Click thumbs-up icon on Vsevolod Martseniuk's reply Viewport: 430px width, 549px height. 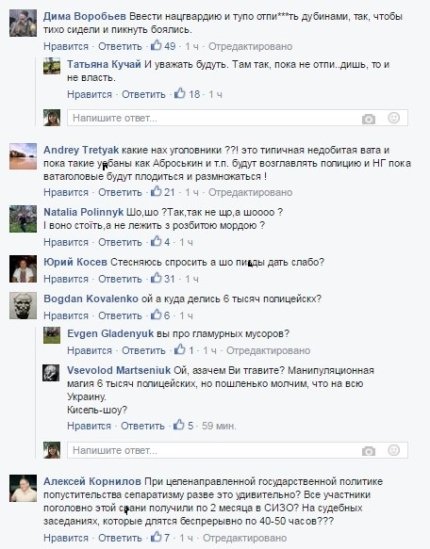click(x=179, y=425)
